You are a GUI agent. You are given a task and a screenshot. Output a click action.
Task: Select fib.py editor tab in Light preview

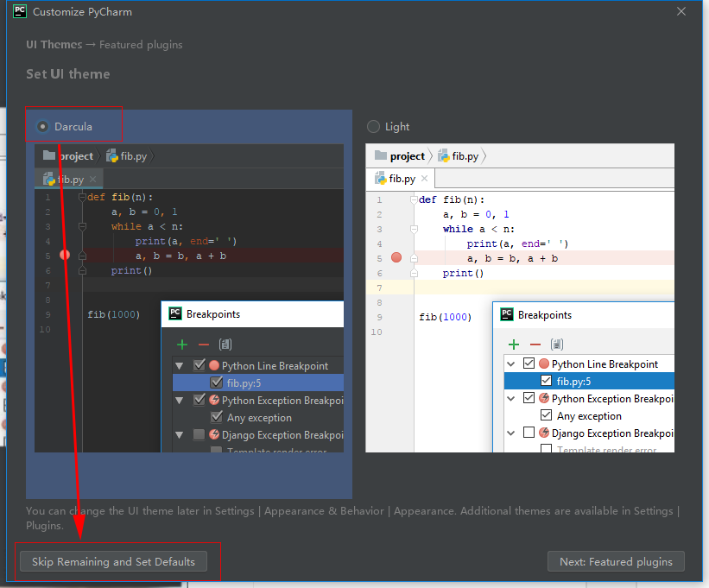coord(401,179)
